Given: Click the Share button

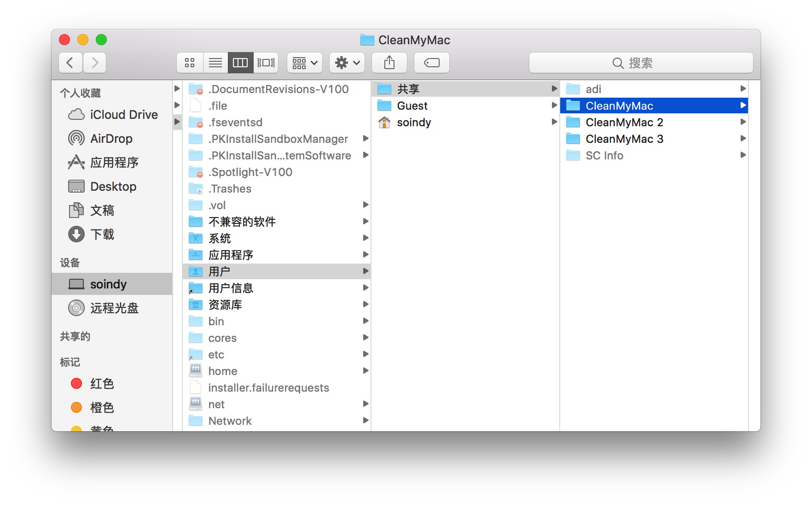Looking at the screenshot, I should pos(389,63).
